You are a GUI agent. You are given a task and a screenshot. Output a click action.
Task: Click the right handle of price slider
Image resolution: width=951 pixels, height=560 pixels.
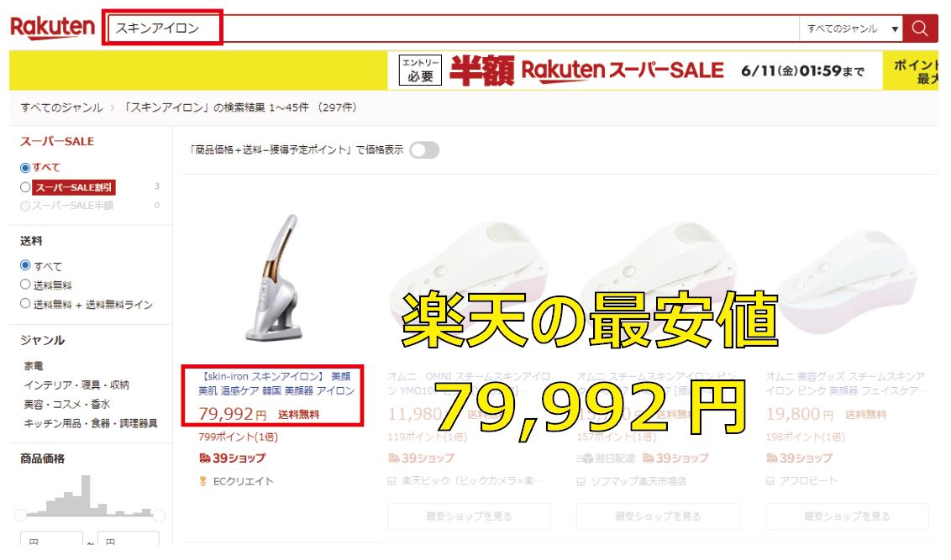tap(159, 516)
